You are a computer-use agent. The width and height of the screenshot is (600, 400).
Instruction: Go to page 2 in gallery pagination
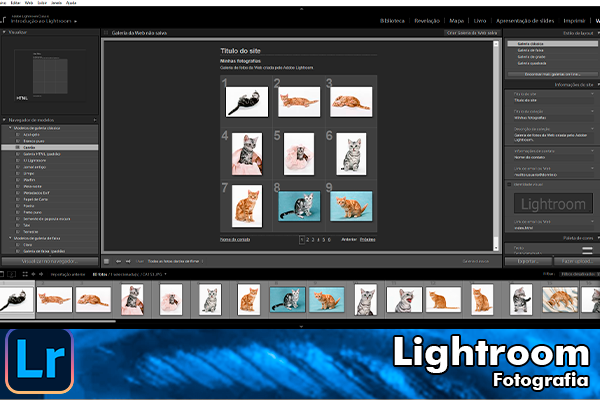coord(307,240)
